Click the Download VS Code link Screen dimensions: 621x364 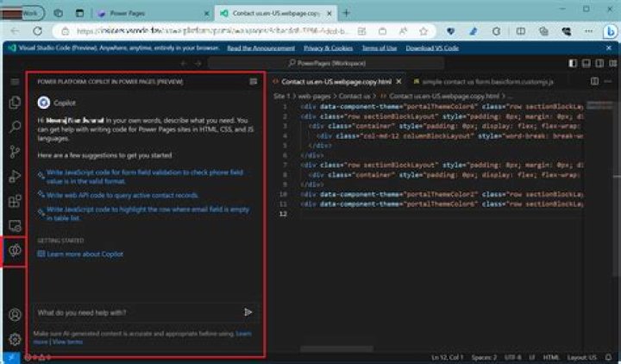[x=432, y=48]
